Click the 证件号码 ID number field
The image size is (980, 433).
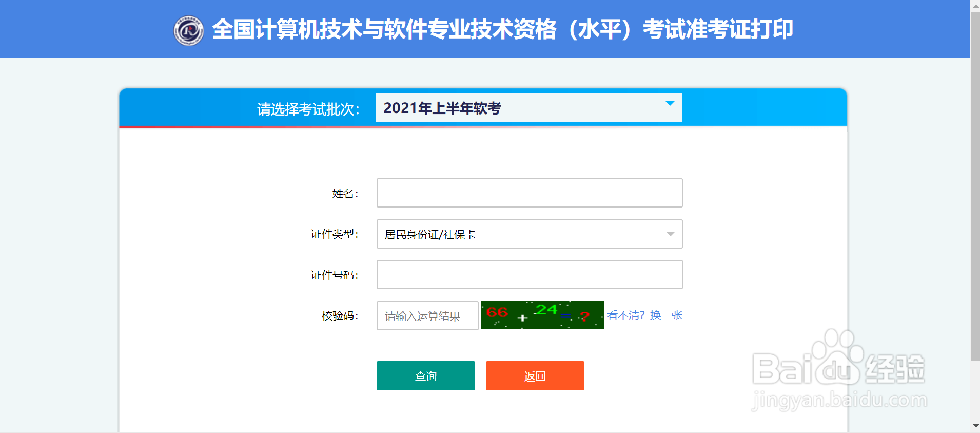530,275
